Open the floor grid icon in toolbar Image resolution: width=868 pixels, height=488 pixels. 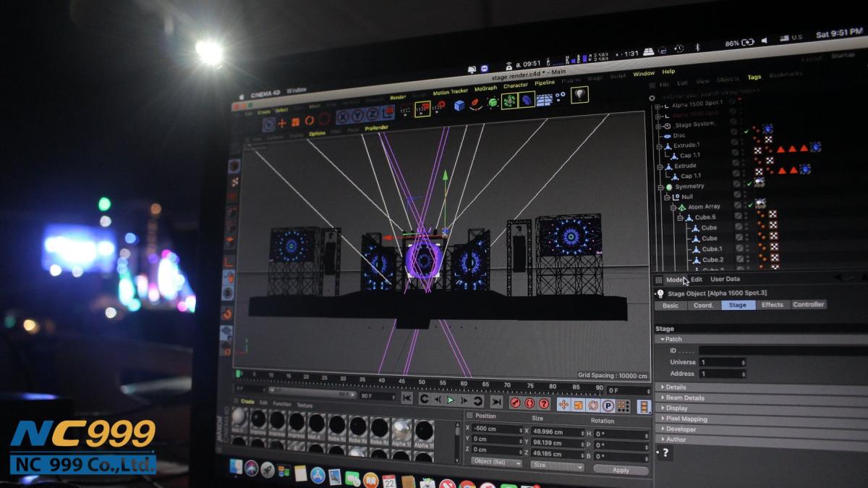pos(544,99)
